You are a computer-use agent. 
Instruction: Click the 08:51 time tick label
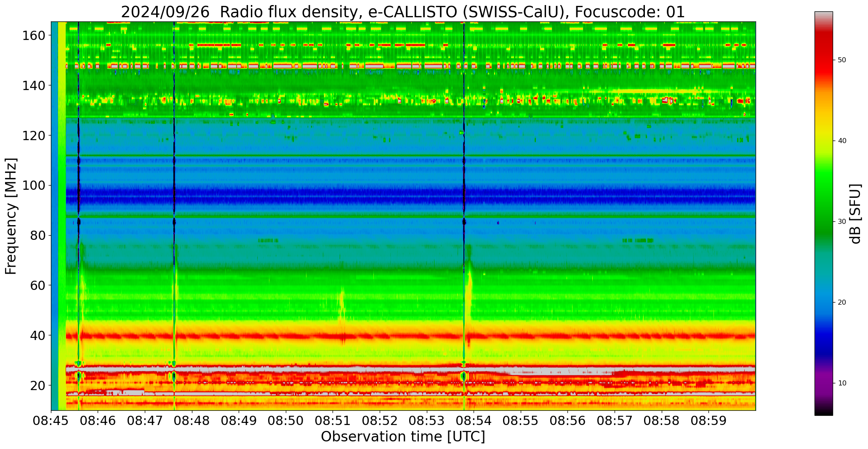pos(333,420)
